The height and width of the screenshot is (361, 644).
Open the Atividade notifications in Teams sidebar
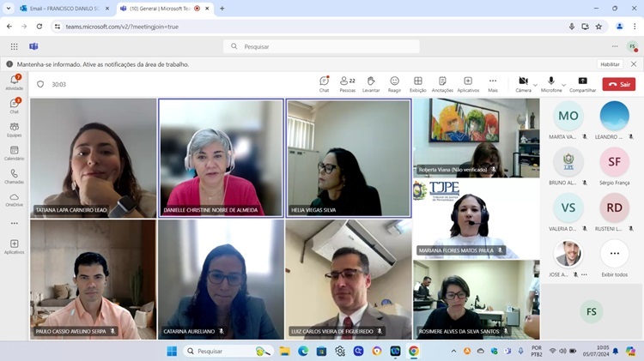pyautogui.click(x=15, y=82)
